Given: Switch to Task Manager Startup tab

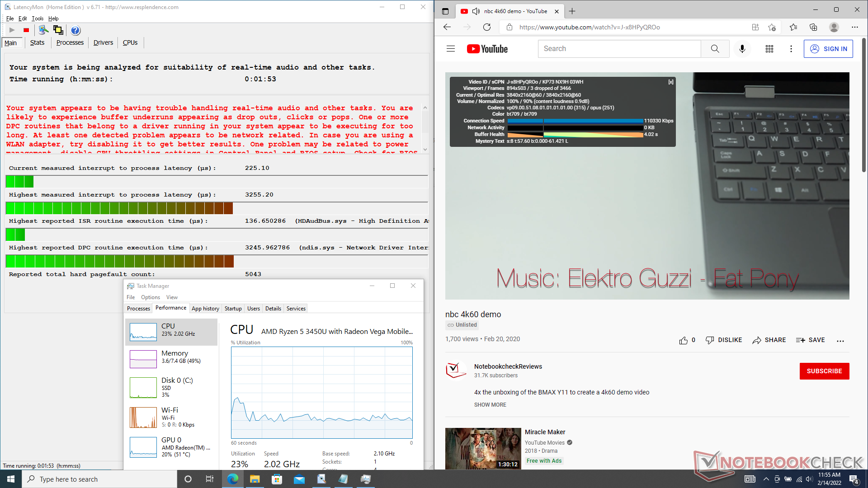Looking at the screenshot, I should 233,309.
